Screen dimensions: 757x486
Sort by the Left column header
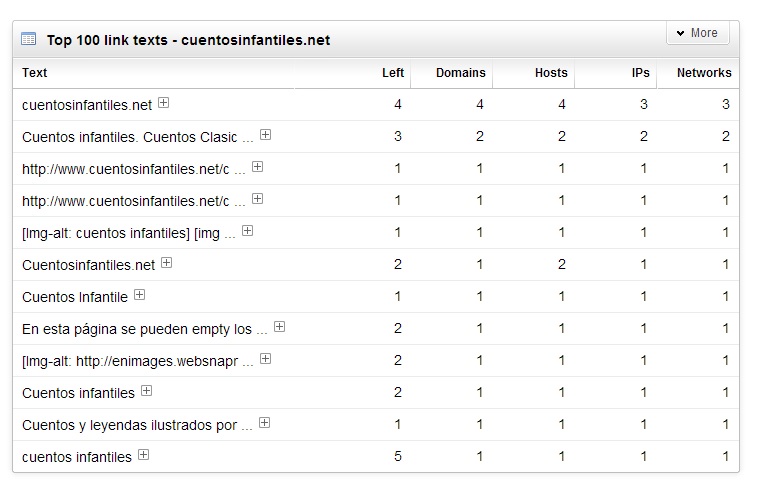[x=393, y=73]
